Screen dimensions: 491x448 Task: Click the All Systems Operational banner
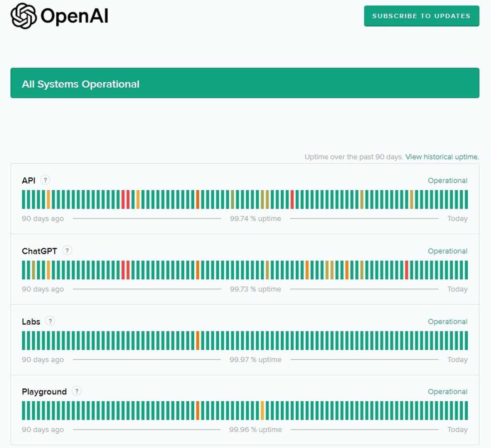click(245, 83)
